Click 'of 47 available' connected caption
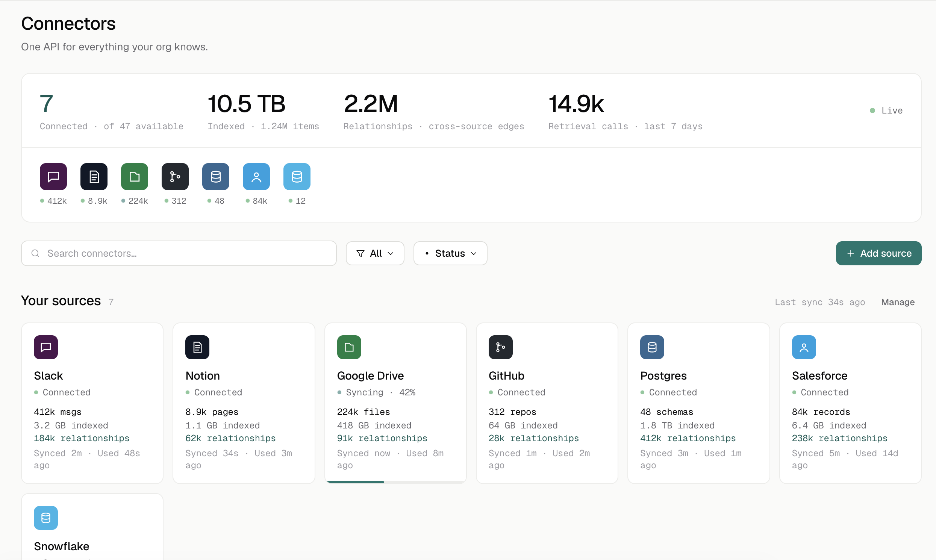936x560 pixels. [144, 126]
